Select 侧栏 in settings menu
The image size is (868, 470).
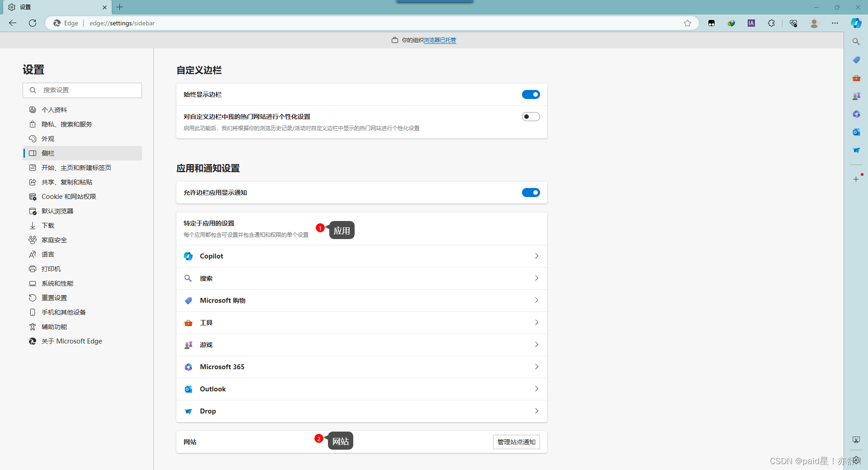pyautogui.click(x=82, y=153)
